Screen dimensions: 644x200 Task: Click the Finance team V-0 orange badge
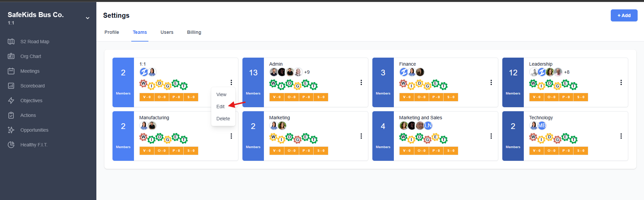(407, 97)
